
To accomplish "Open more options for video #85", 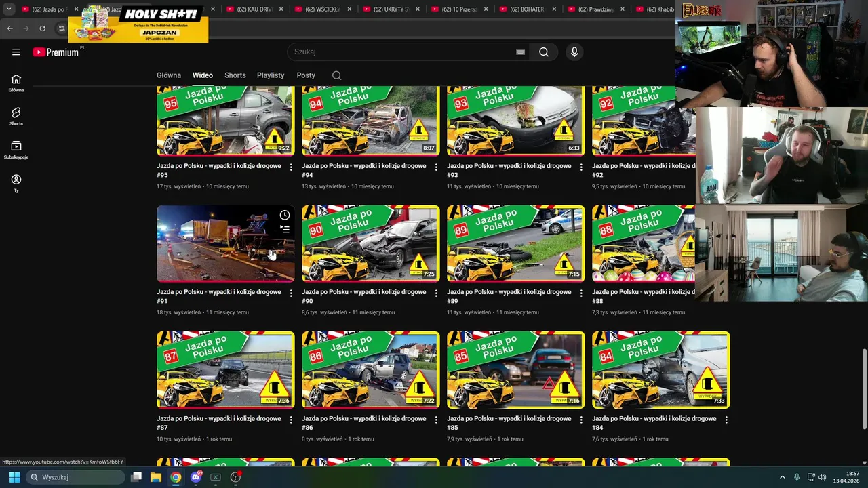I will (581, 420).
